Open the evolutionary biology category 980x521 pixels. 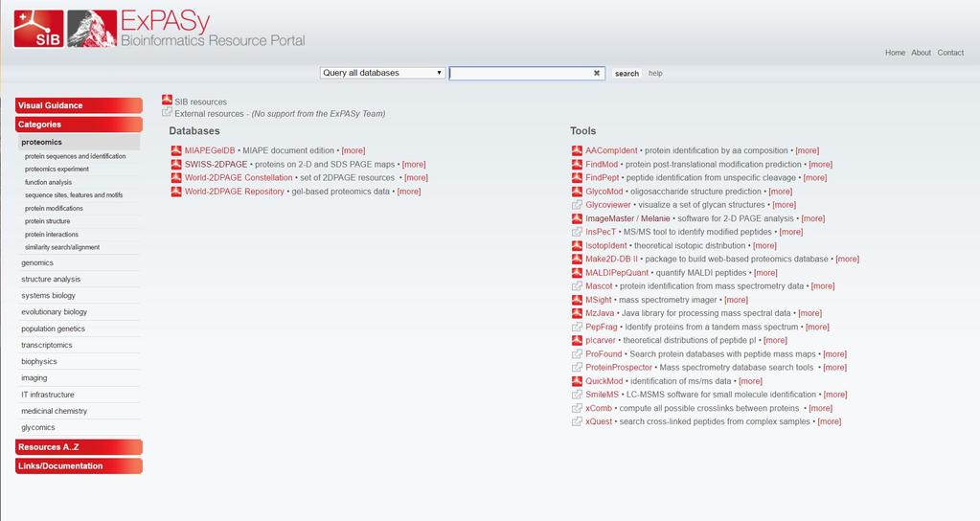tap(55, 311)
